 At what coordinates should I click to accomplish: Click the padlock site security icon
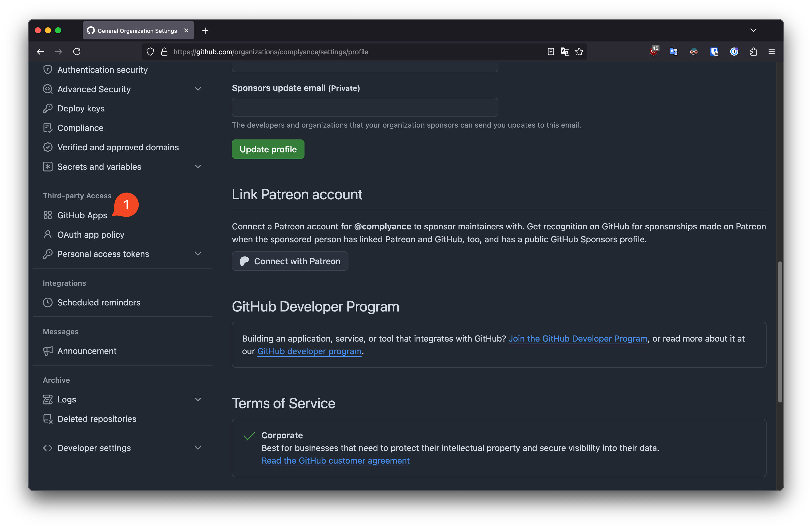(164, 52)
